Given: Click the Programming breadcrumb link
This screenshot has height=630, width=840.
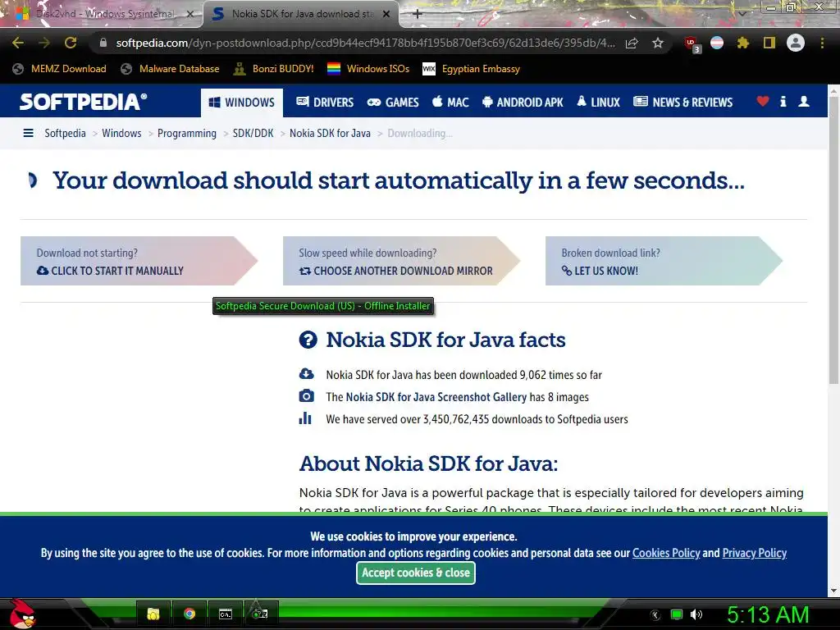Looking at the screenshot, I should click(187, 134).
